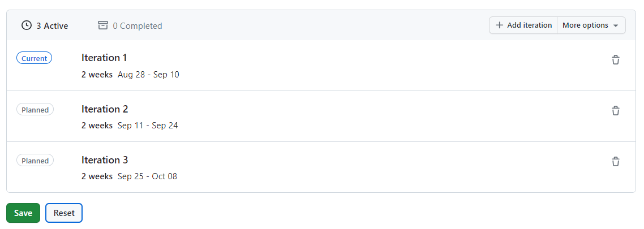
Task: Click the archive icon beside 0 Completed
Action: (102, 25)
